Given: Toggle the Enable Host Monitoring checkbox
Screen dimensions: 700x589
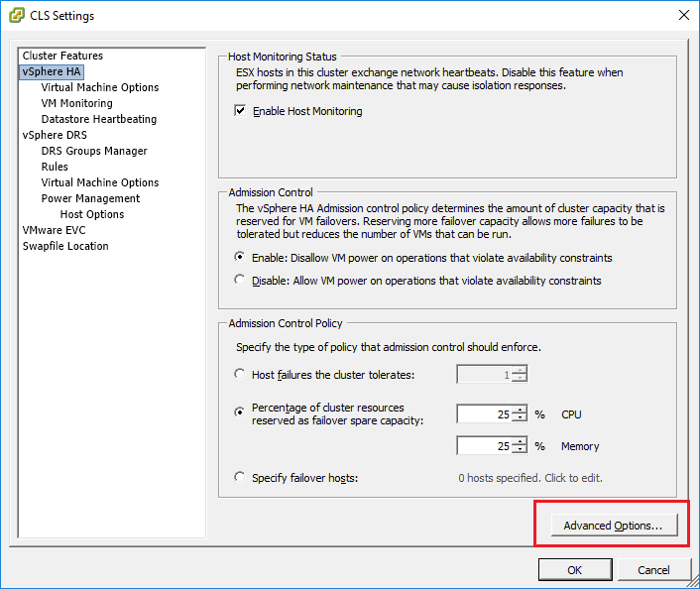Looking at the screenshot, I should [x=240, y=110].
